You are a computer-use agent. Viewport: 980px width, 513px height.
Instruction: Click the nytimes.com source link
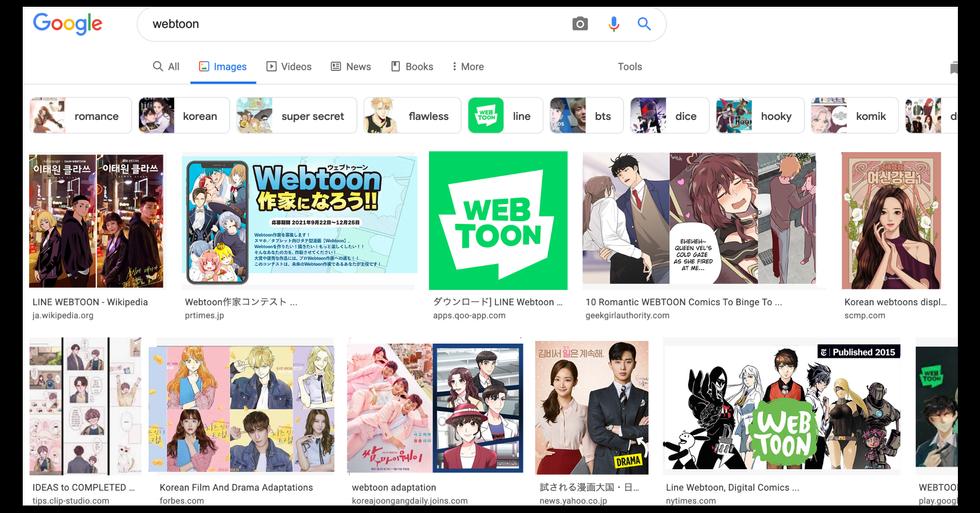pos(691,501)
